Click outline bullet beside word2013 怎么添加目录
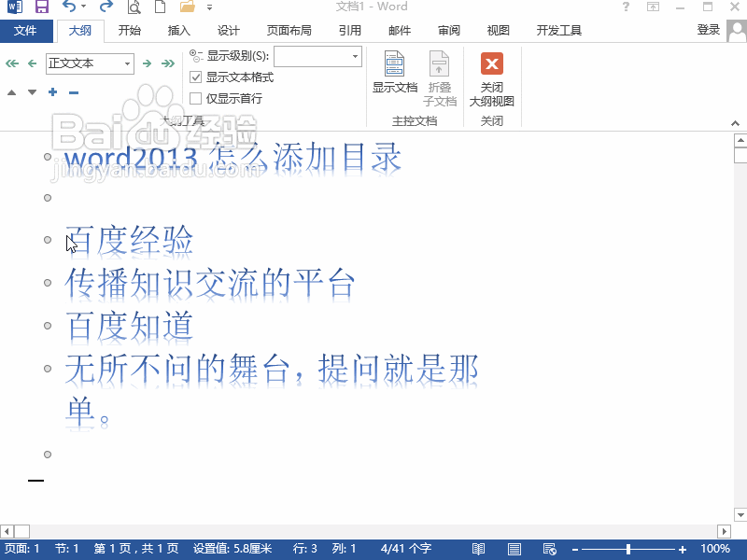747x560 pixels. (x=48, y=156)
